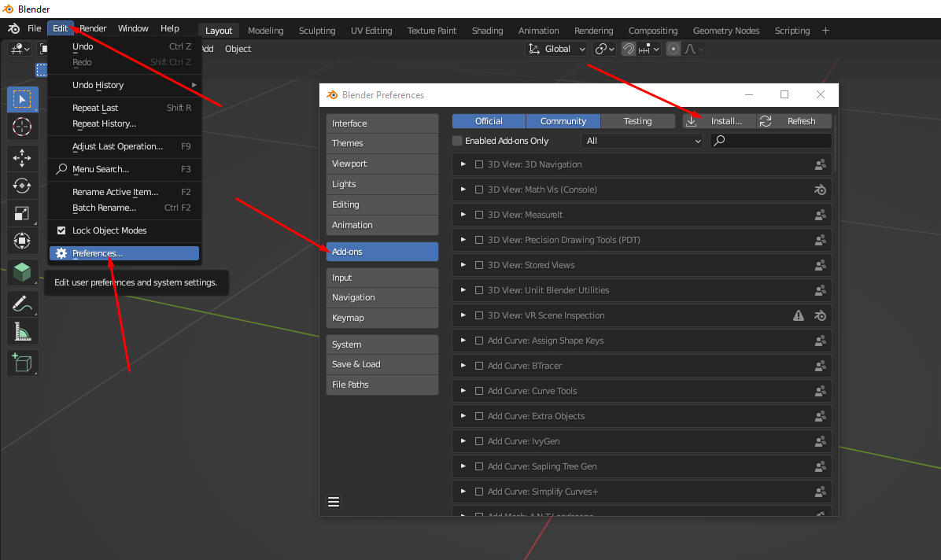This screenshot has width=941, height=560.
Task: Open the Global transform orientation dropdown
Action: click(557, 49)
